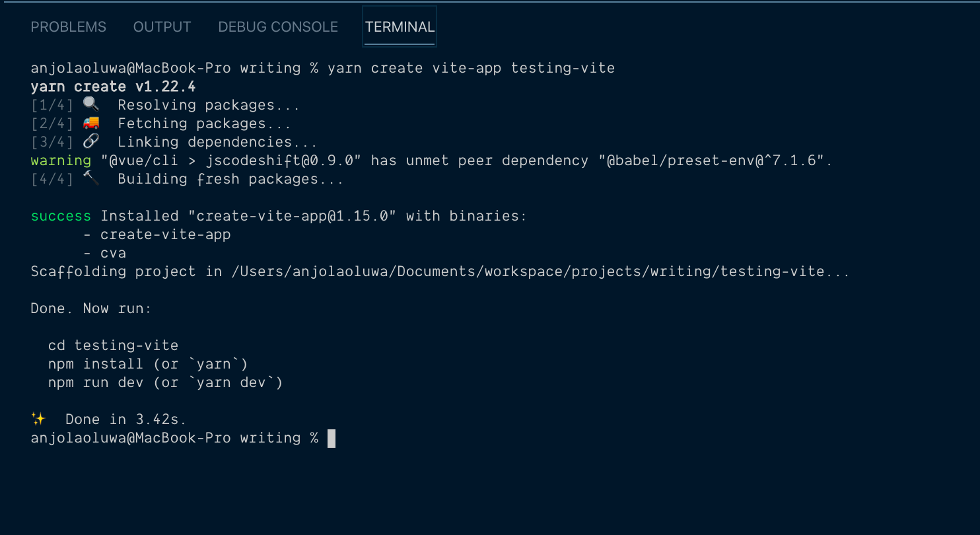Viewport: 980px width, 535px height.
Task: Click the chain-link icon next to Linking dependencies
Action: point(90,141)
